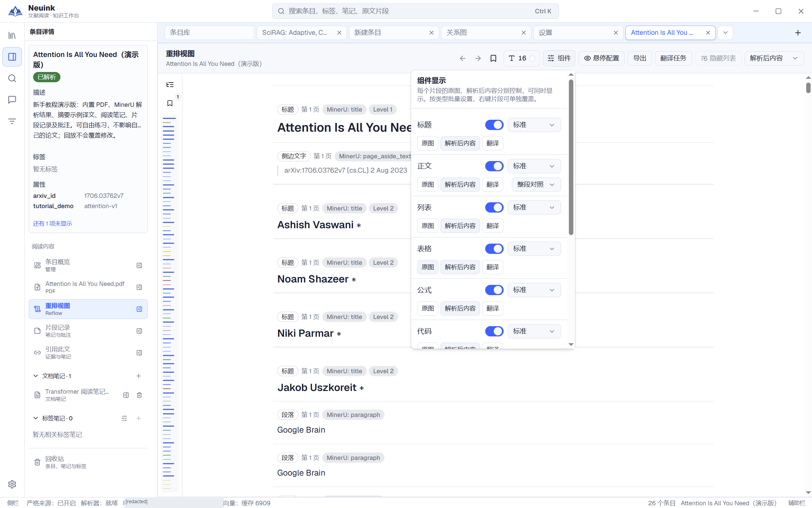Screen dimensions: 812x508
Task: Toggle the 代码 component switch
Action: tap(494, 331)
